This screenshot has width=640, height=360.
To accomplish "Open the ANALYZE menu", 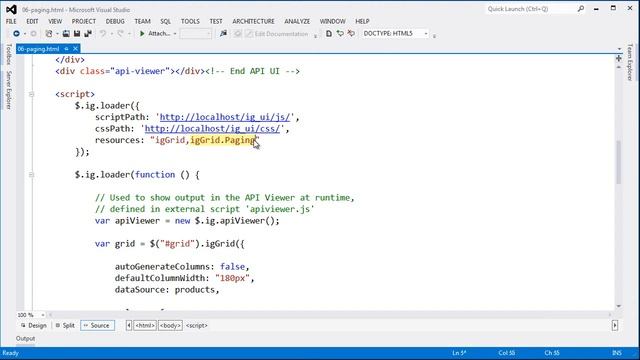I will pyautogui.click(x=297, y=21).
